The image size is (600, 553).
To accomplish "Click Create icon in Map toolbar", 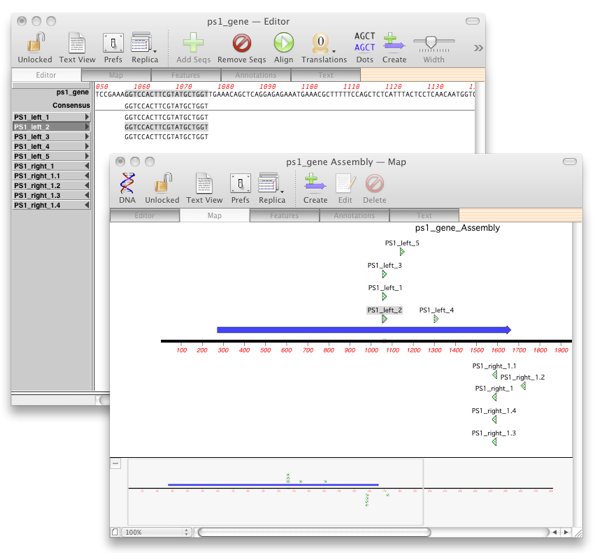I will 315,183.
